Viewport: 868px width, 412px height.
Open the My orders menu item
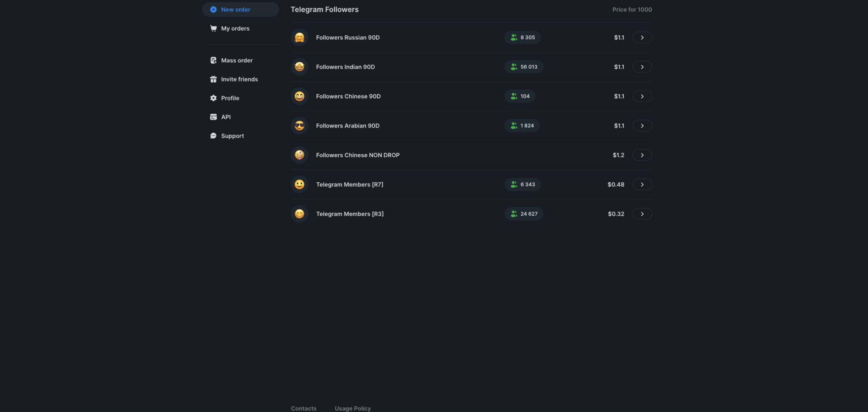[x=235, y=28]
